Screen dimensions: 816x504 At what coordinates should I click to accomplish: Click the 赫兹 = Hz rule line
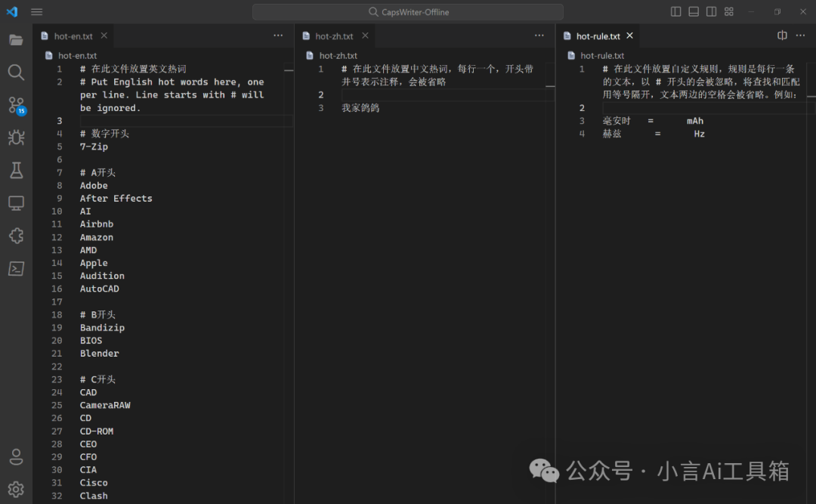point(654,135)
